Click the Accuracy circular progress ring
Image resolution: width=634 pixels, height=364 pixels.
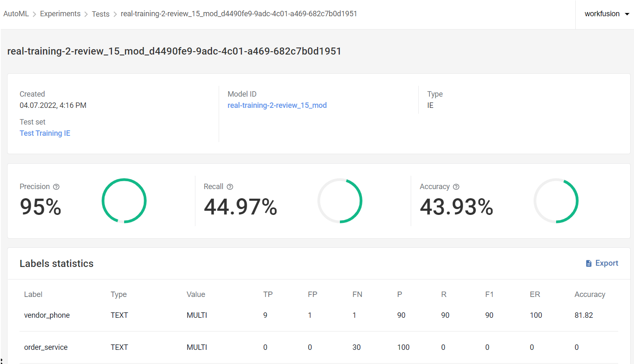[556, 201]
